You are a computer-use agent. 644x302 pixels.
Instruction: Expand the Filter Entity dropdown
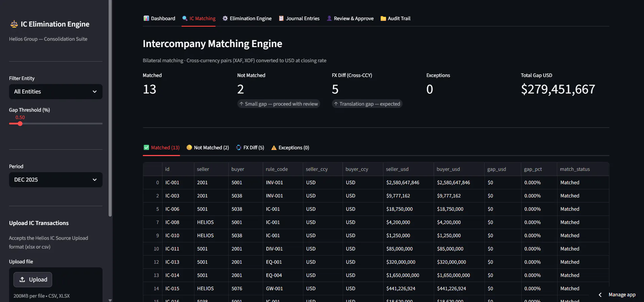tap(56, 91)
